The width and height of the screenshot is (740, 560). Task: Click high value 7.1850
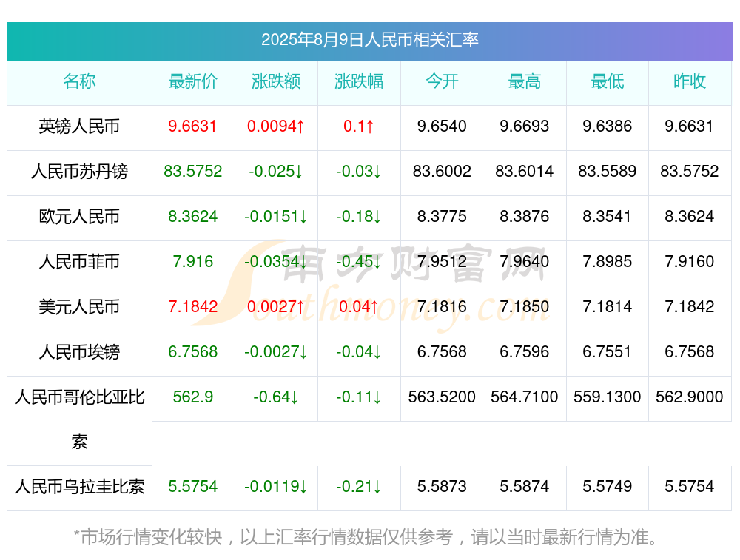coord(525,307)
